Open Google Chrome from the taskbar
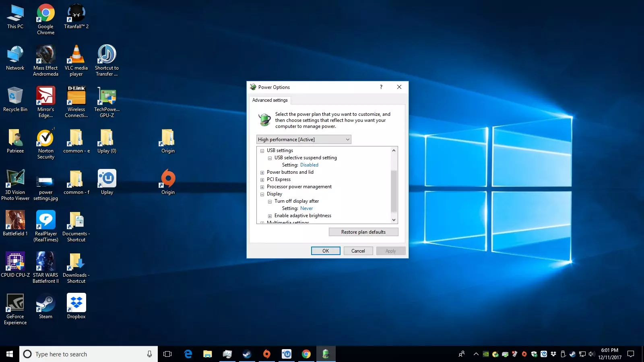 tap(306, 354)
